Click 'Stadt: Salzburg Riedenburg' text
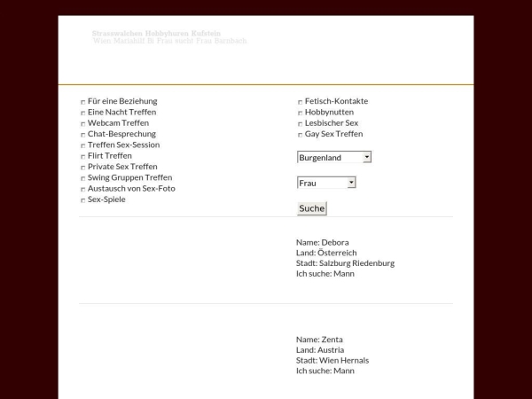The height and width of the screenshot is (399, 532). tap(345, 263)
